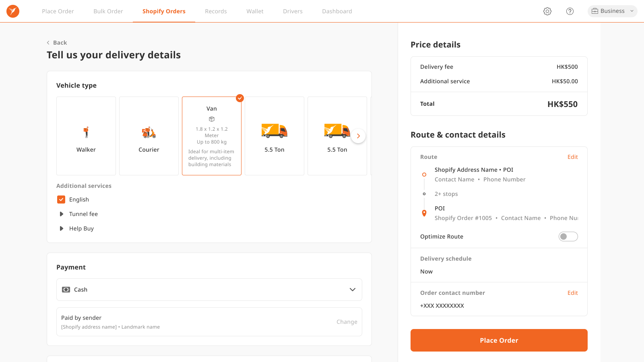The height and width of the screenshot is (362, 644).
Task: Select the Walker vehicle type
Action: (x=86, y=136)
